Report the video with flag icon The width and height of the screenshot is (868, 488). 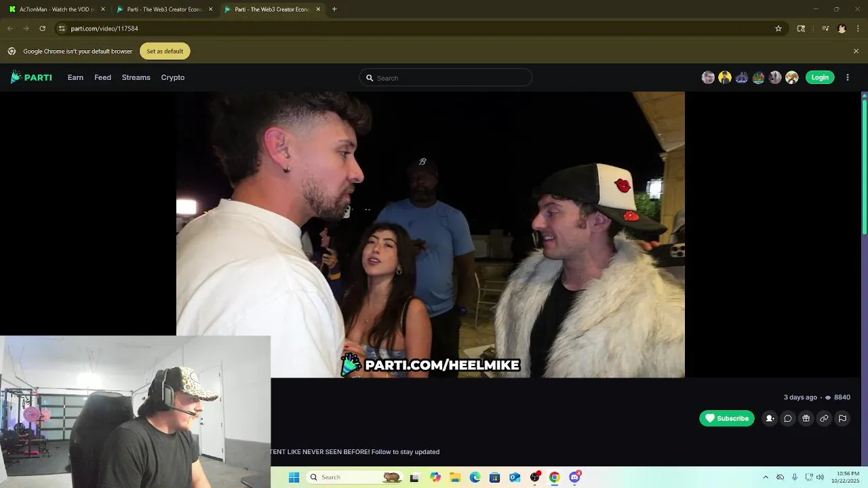(842, 418)
